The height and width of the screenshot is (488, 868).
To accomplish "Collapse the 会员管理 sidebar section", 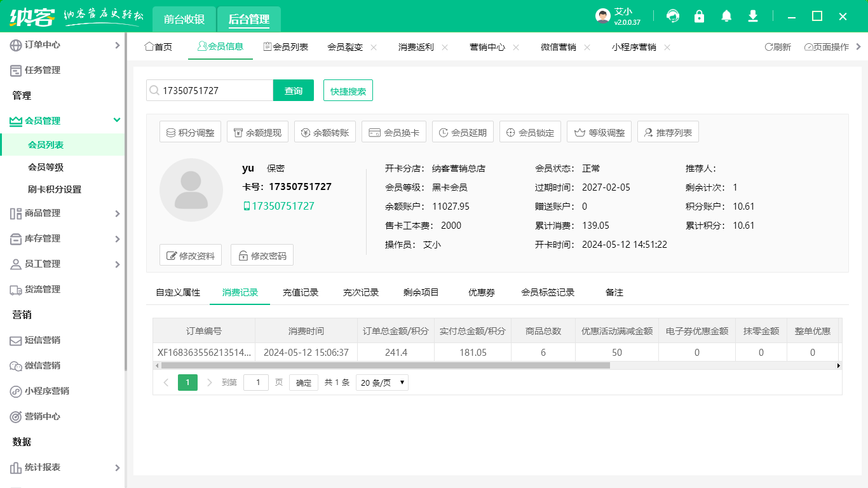I will (117, 120).
